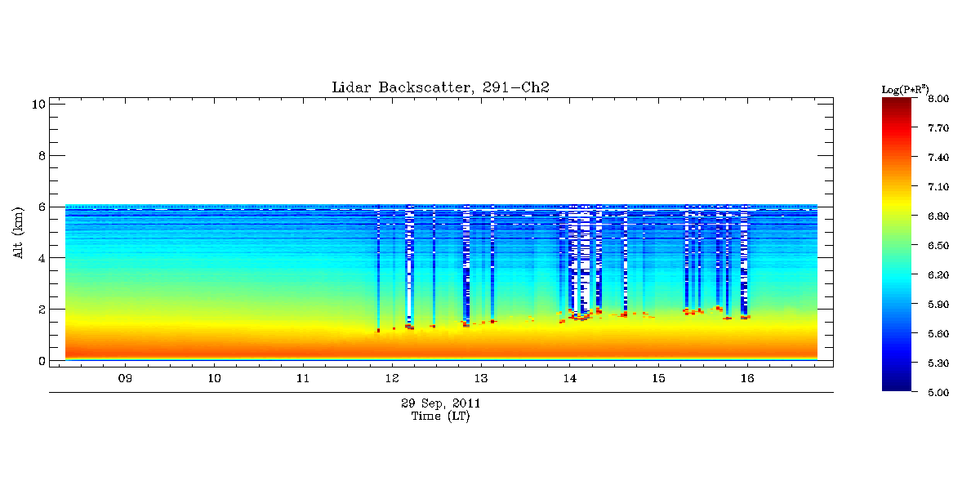Click the altitude tick label 4
The height and width of the screenshot is (490, 980).
[41, 258]
